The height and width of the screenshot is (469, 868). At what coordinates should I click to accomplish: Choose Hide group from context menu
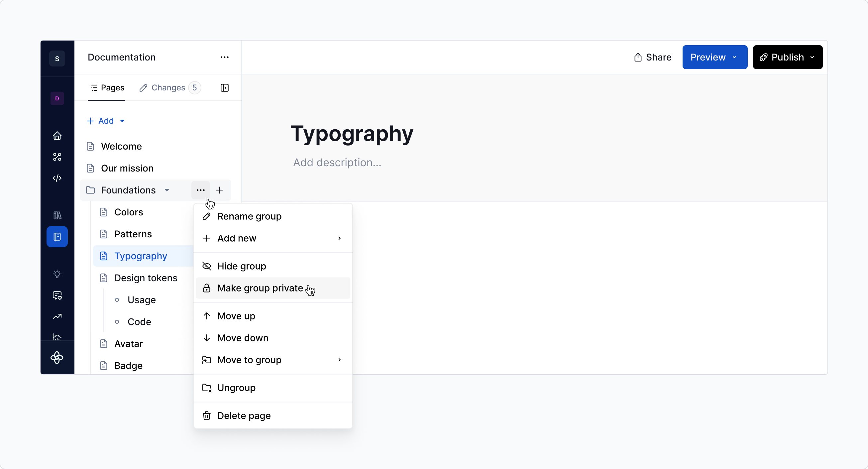(x=273, y=266)
